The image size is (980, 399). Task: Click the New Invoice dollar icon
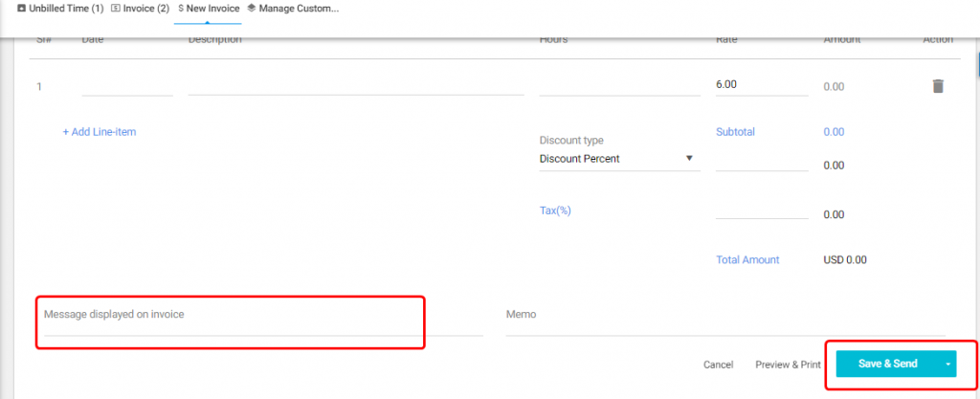181,9
